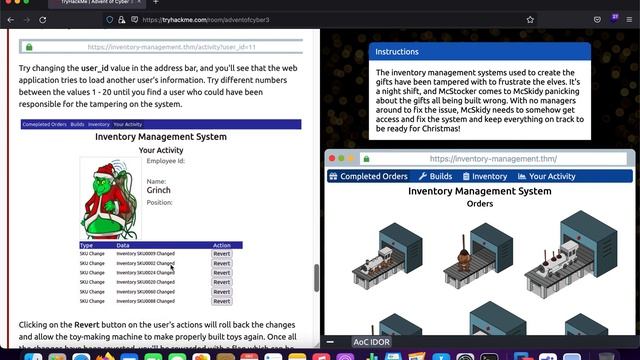This screenshot has height=360, width=640.
Task: Click green padlock in simulated browser address bar
Action: pyautogui.click(x=367, y=159)
